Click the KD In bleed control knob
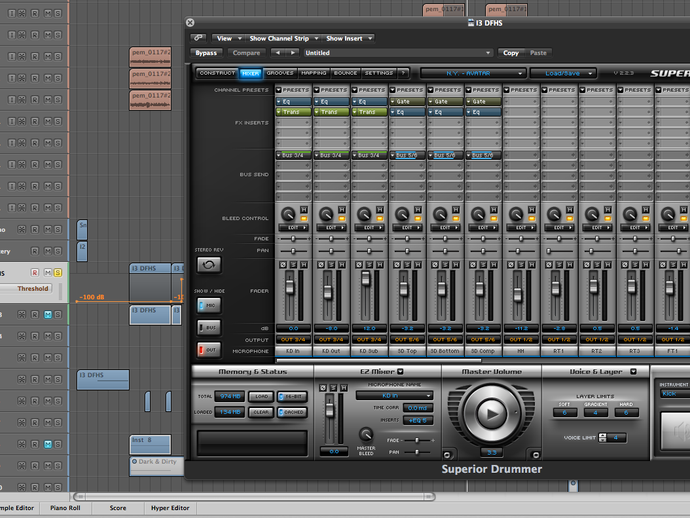The width and height of the screenshot is (690, 518). click(289, 214)
